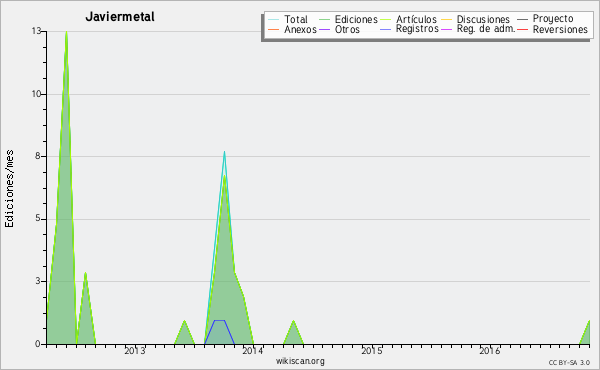Viewport: 600px width, 370px height.
Task: Click the 2014 x-axis label
Action: coord(253,351)
